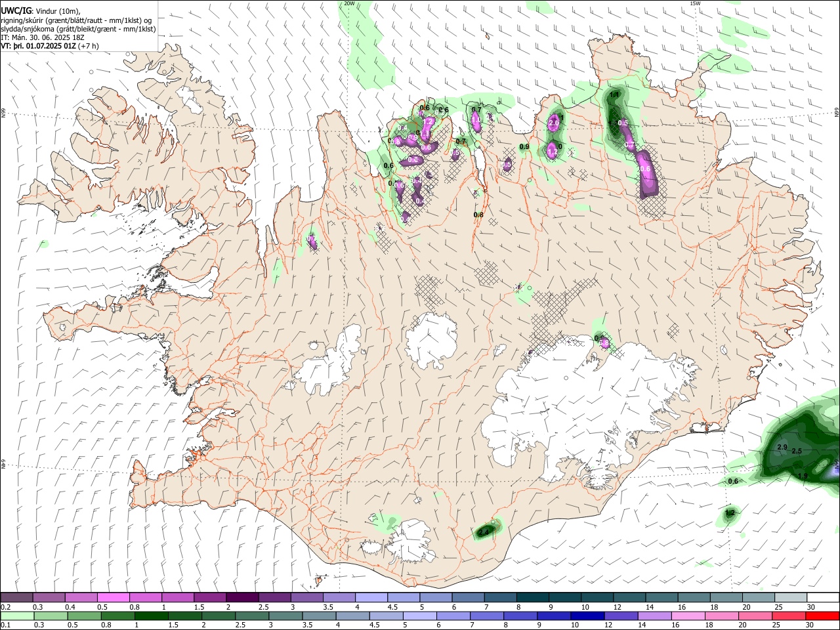
Task: Click upper-row slate-blue swatch between 6 and 7
Action: [467, 597]
